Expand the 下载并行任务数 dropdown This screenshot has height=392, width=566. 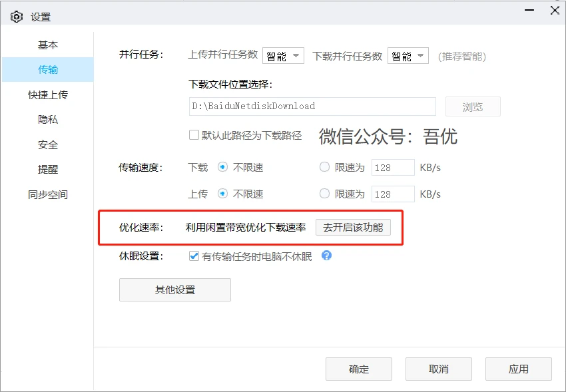[408, 56]
